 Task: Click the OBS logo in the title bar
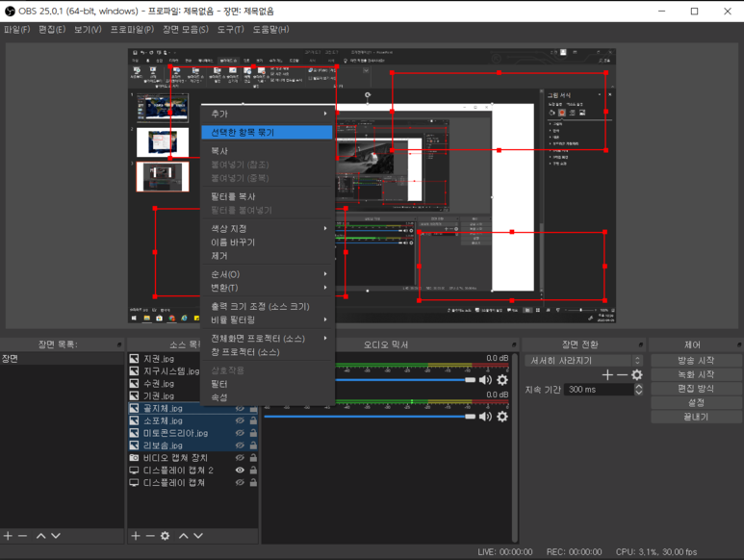[10, 11]
